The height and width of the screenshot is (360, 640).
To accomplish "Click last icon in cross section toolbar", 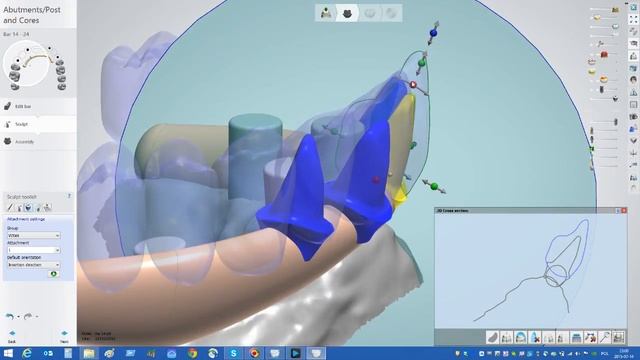I will pos(619,337).
